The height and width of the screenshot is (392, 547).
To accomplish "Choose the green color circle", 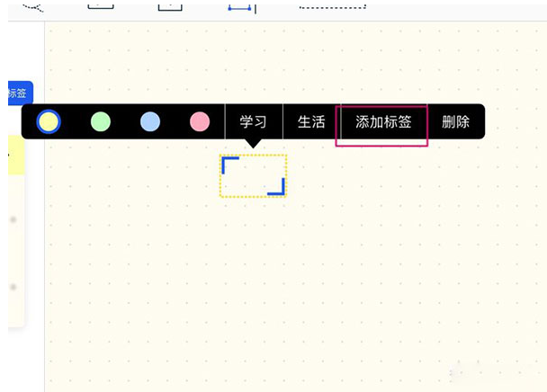I will (101, 121).
